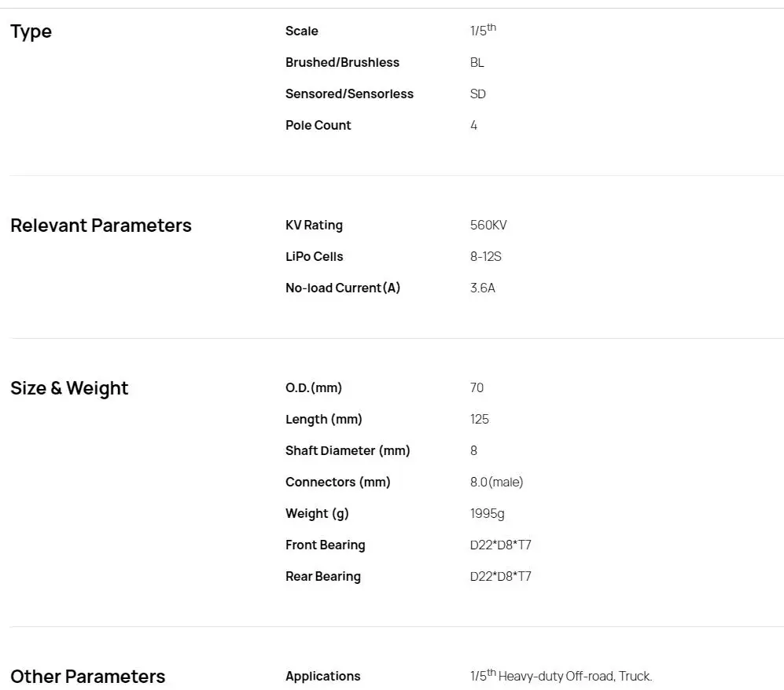The image size is (784, 690).
Task: Click the Rear Bearing label
Action: coord(323,577)
